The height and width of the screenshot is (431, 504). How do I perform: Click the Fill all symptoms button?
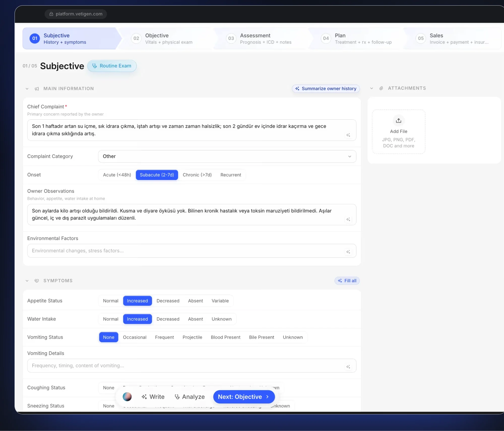(347, 281)
